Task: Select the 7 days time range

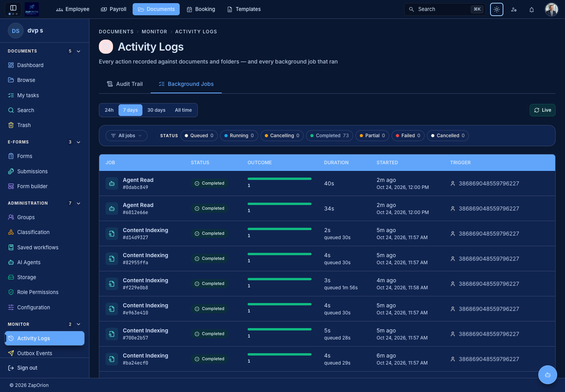Action: coord(130,110)
